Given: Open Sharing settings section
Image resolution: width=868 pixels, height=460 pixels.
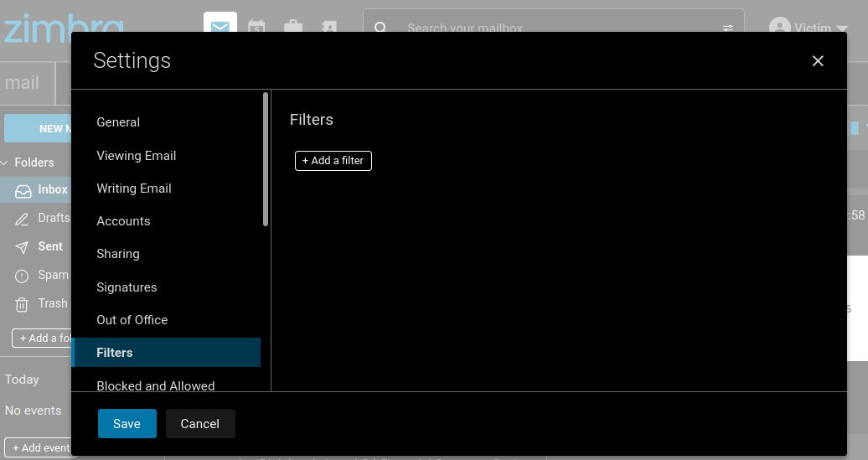Looking at the screenshot, I should coord(118,254).
